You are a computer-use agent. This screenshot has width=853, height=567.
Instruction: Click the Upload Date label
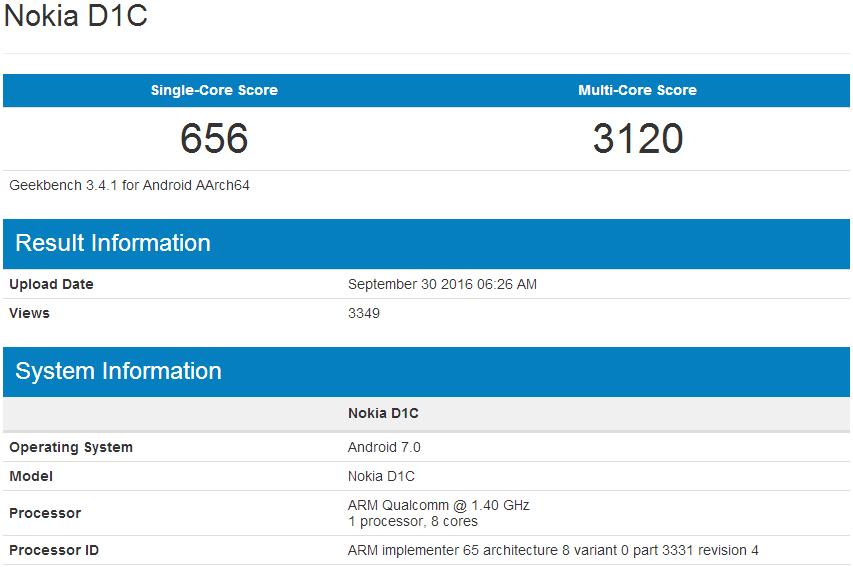tap(51, 284)
